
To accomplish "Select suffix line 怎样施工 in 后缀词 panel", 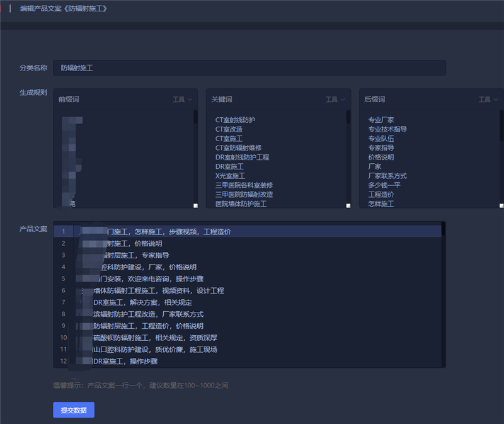I will (381, 203).
